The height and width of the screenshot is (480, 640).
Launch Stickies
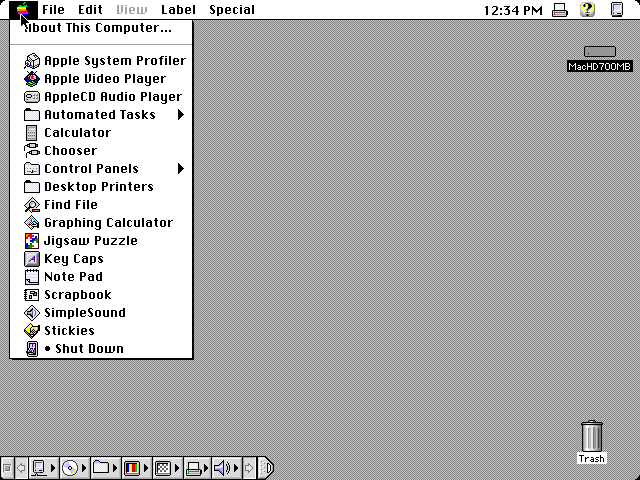tap(101, 331)
